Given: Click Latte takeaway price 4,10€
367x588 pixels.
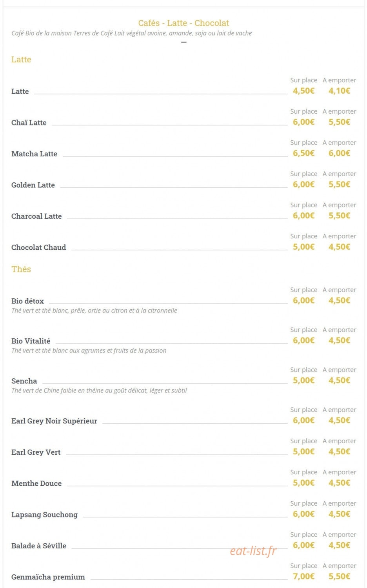Looking at the screenshot, I should coord(340,91).
